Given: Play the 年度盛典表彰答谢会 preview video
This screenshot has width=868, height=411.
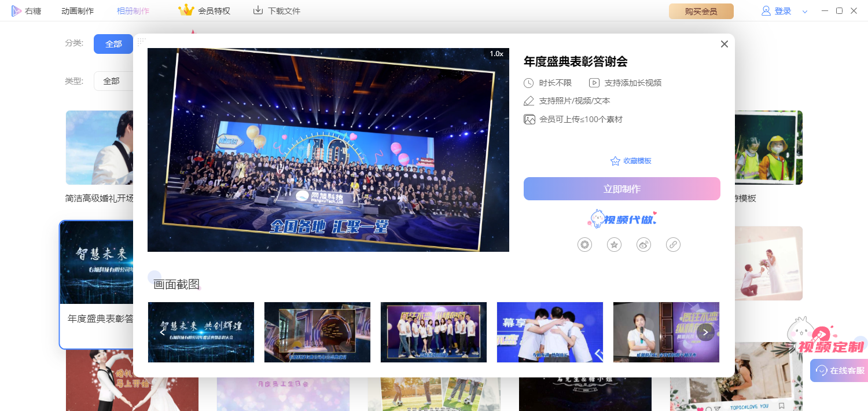Looking at the screenshot, I should [x=328, y=149].
